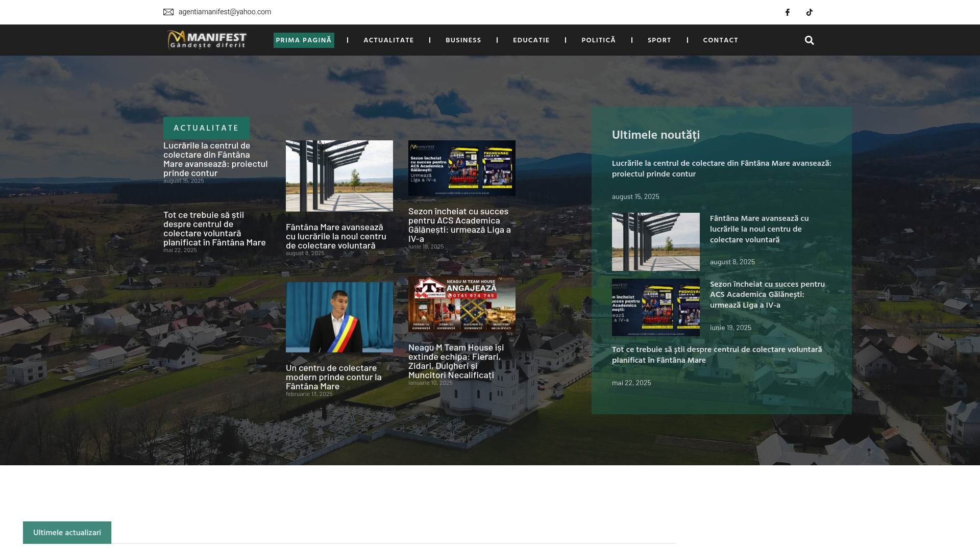Screen dimensions: 980x551
Task: Click the search magnifier icon
Action: pyautogui.click(x=809, y=40)
